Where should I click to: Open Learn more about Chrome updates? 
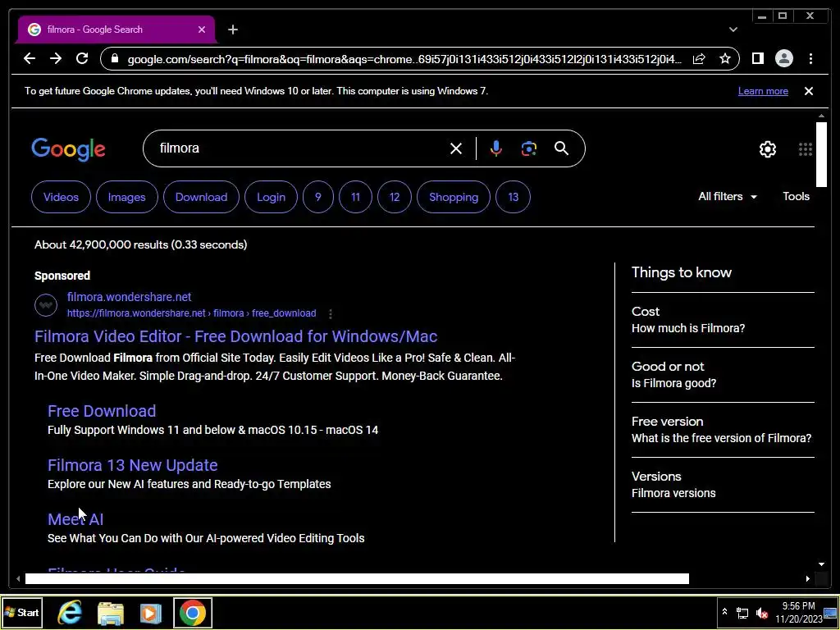pyautogui.click(x=763, y=91)
